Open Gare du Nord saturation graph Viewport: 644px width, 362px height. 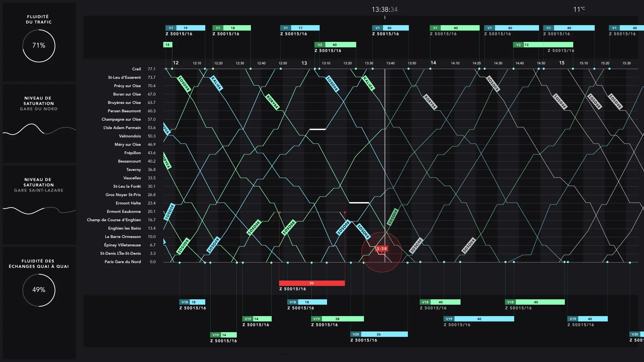pos(39,129)
